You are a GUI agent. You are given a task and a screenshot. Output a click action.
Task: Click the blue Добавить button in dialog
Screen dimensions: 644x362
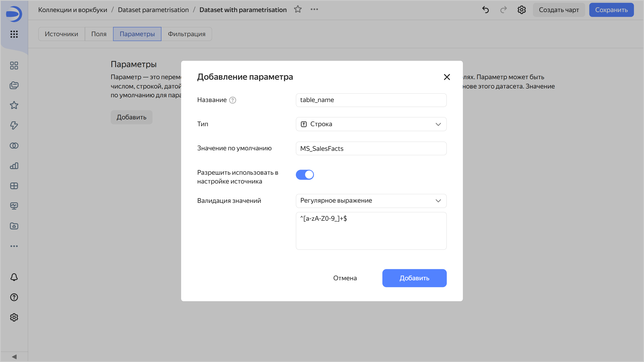(x=414, y=278)
